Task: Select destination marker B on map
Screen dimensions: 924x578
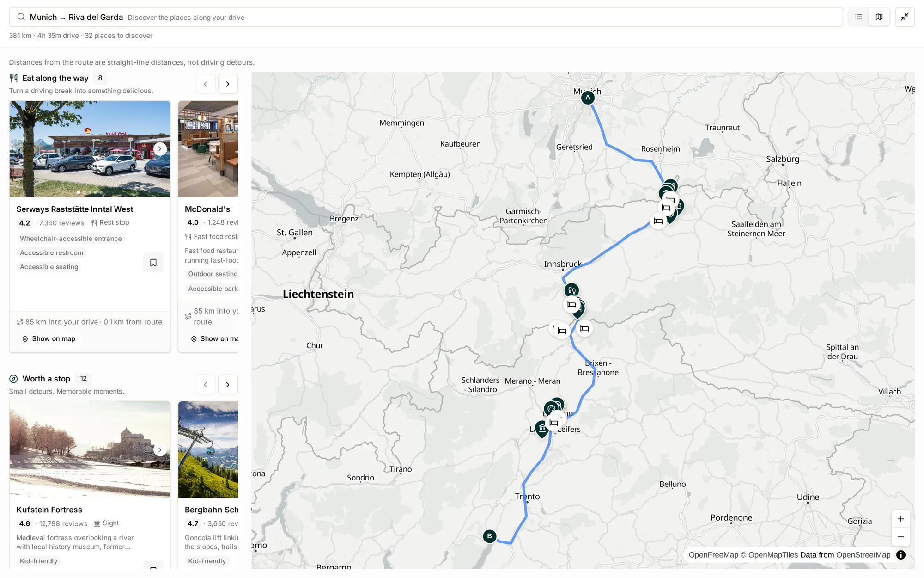Action: pos(490,536)
